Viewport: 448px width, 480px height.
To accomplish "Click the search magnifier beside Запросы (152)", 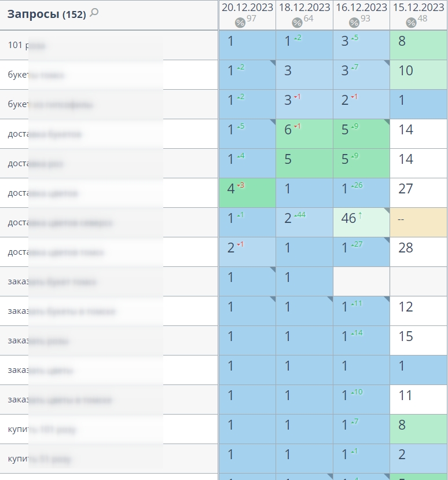I will click(x=94, y=13).
